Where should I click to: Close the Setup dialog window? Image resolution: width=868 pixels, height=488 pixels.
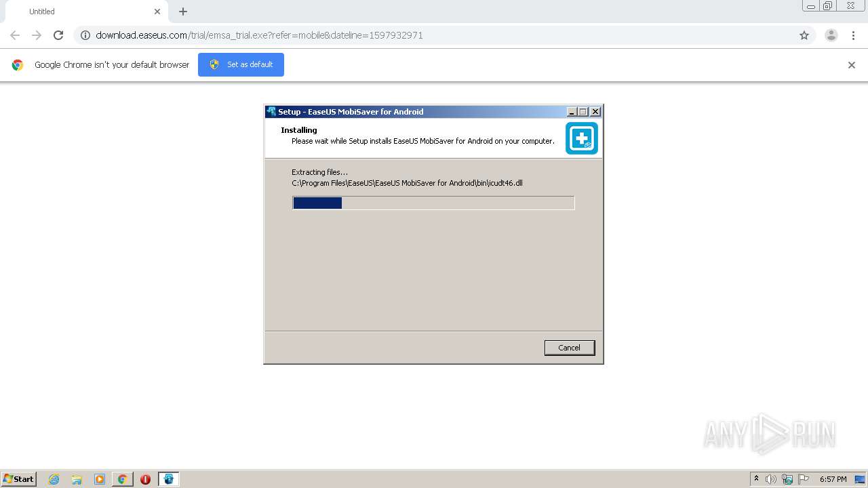[595, 112]
